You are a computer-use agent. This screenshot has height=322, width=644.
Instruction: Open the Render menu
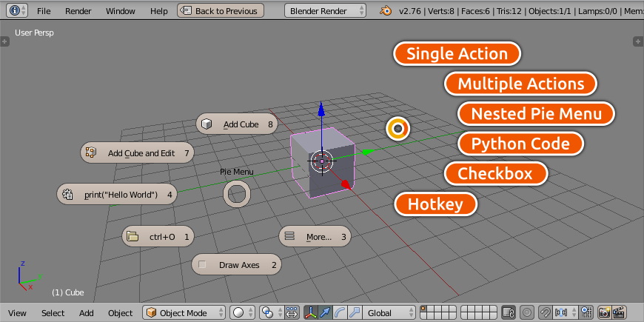point(78,11)
